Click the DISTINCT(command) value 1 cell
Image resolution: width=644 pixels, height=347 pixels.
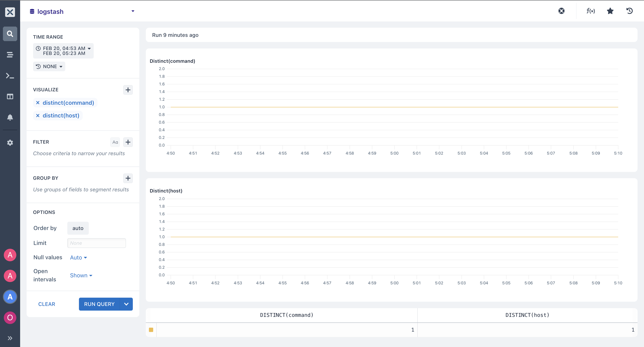coord(287,330)
